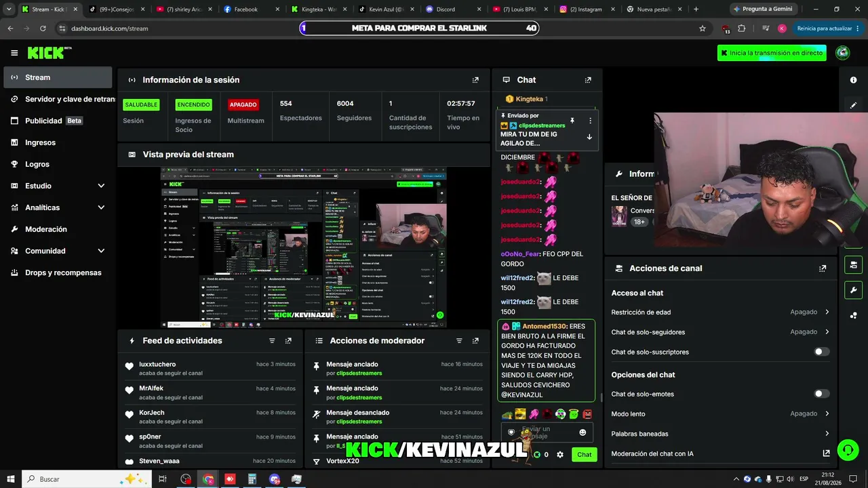Viewport: 868px width, 488px height.
Task: Open Task View on the taskbar
Action: pyautogui.click(x=163, y=479)
